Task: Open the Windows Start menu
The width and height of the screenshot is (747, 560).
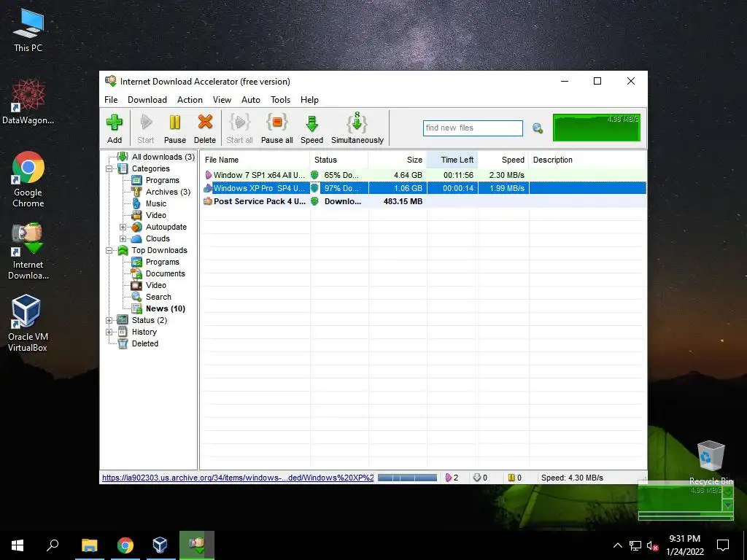Action: tap(18, 545)
